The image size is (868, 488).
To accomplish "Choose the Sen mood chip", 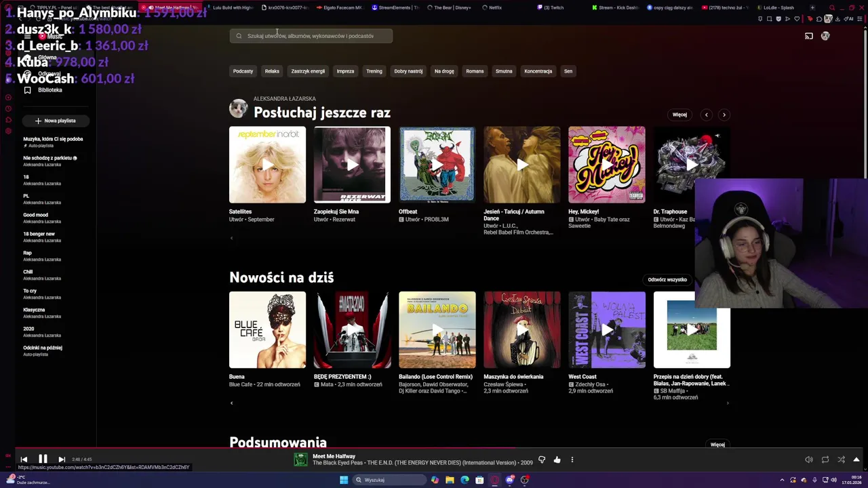I will [568, 71].
